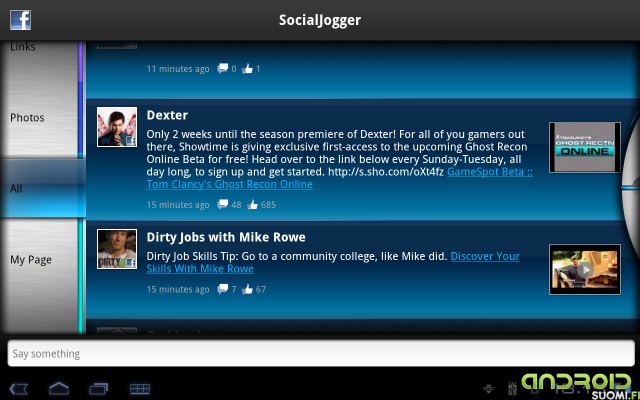
Task: Like the post from 11 minutes ago
Action: (247, 69)
